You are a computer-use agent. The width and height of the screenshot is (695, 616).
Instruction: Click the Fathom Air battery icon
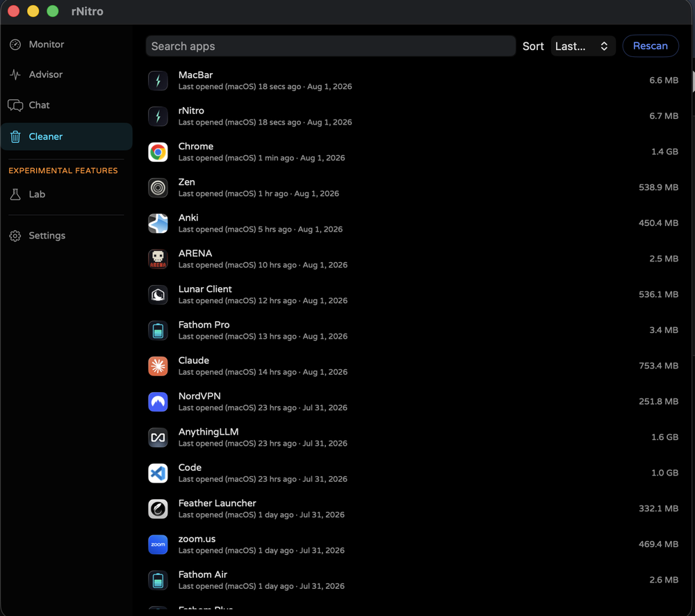[x=158, y=581]
